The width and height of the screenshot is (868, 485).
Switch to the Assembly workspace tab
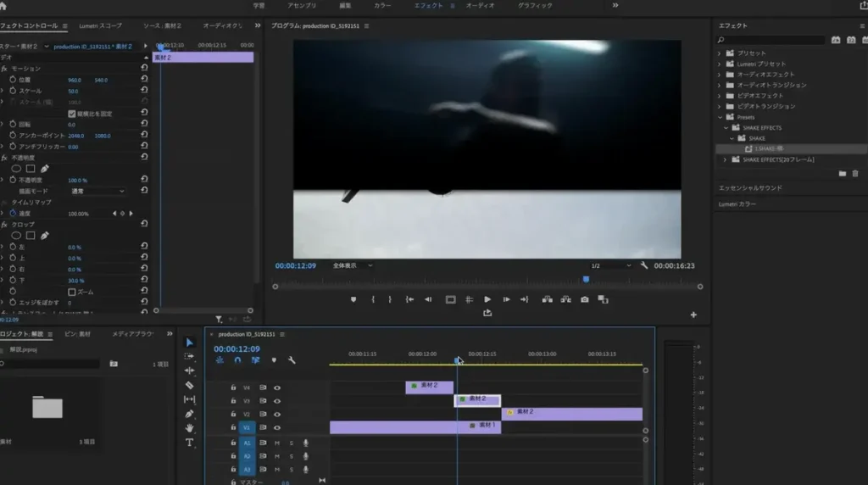(302, 6)
